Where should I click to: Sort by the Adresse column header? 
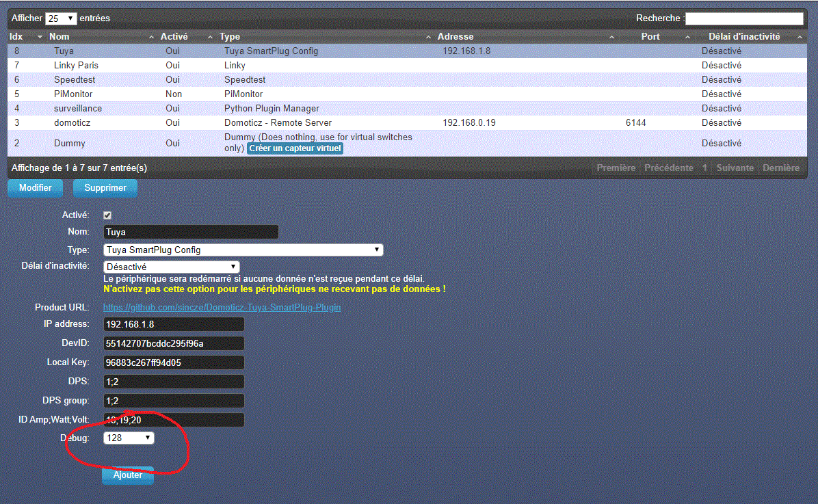pos(525,36)
